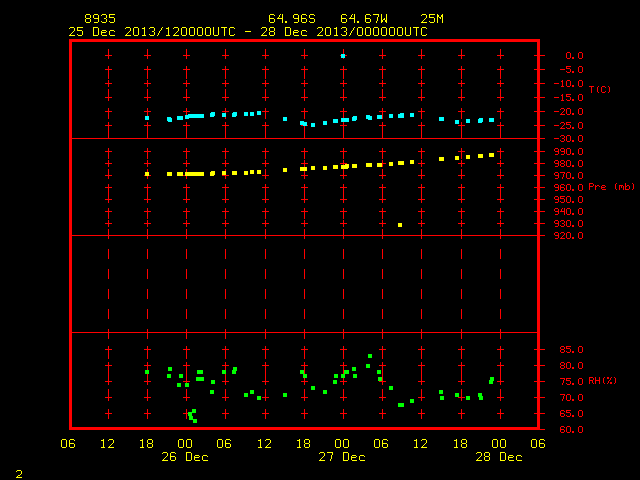Select the RH(%) axis label
The image size is (640, 480).
click(602, 380)
